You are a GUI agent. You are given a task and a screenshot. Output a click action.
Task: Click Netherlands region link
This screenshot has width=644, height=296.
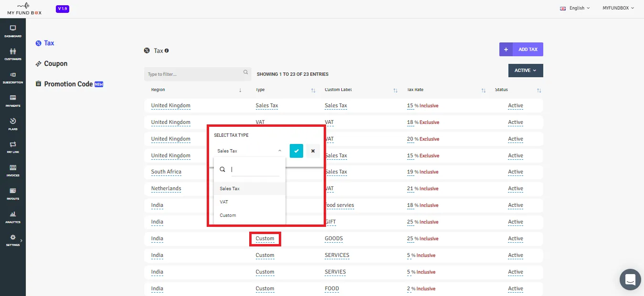[166, 189]
